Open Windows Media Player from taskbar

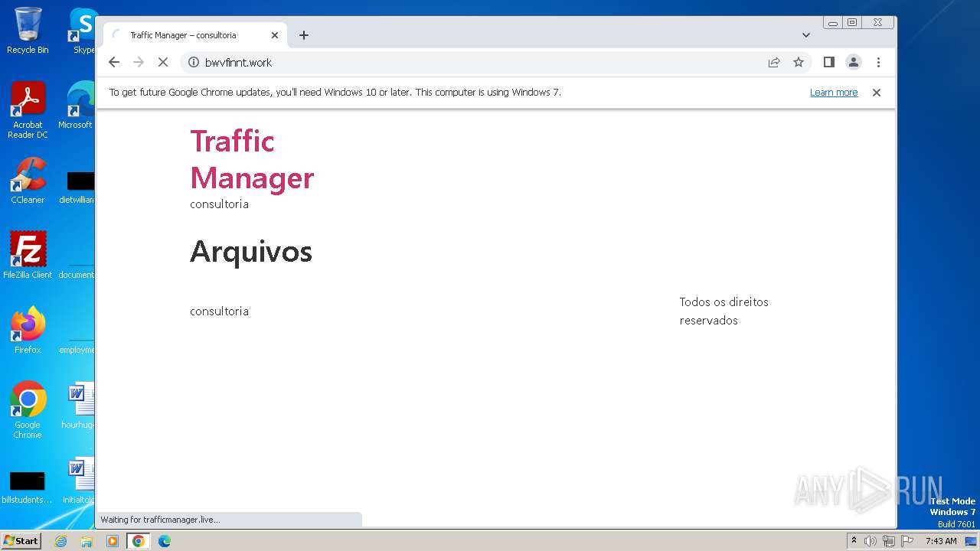[x=113, y=541]
